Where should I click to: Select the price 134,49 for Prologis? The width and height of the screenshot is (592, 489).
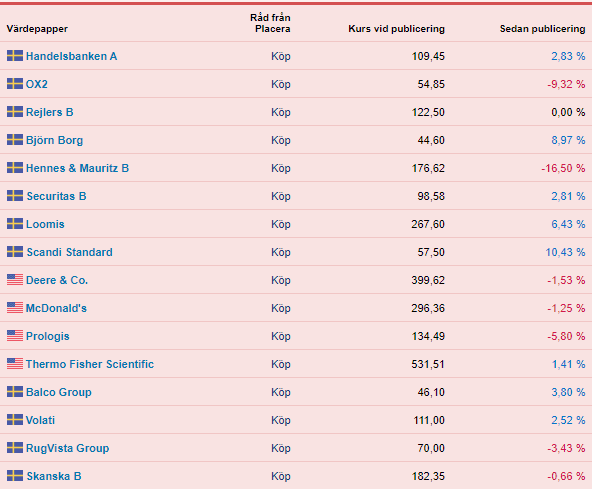[428, 336]
